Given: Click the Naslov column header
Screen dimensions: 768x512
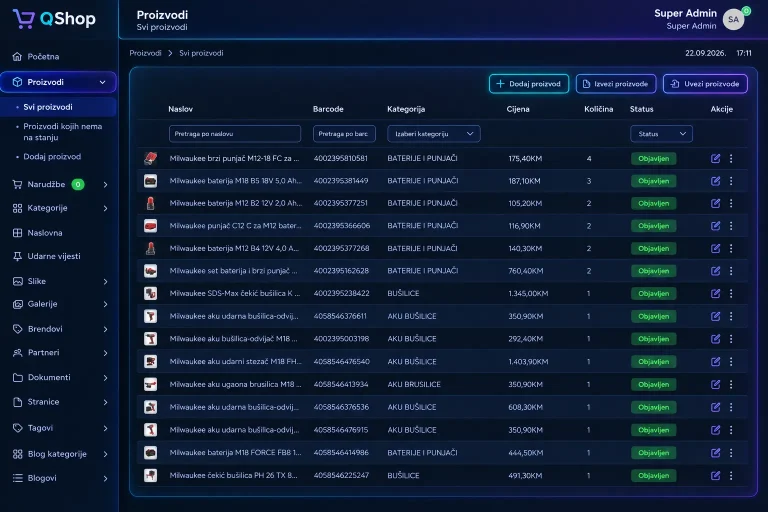Looking at the screenshot, I should point(180,109).
